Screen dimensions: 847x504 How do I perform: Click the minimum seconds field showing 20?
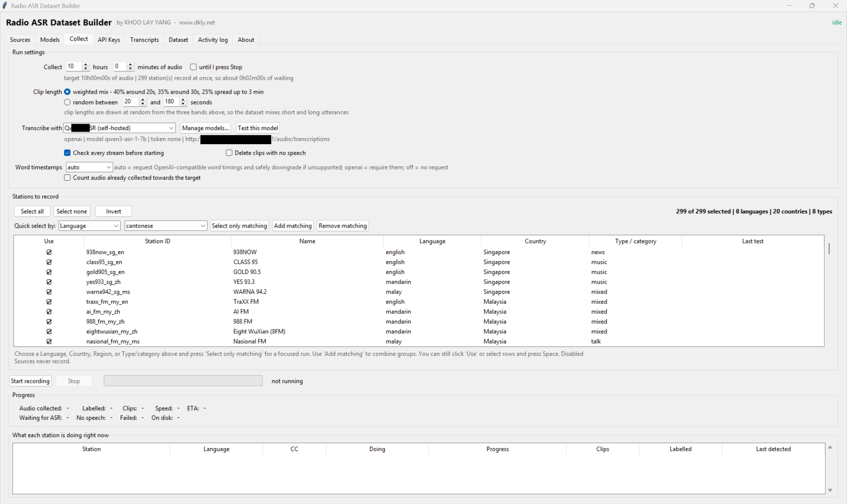click(x=131, y=102)
